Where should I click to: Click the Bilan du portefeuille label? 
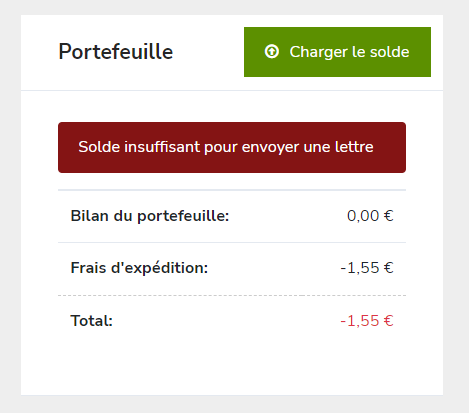pos(150,216)
